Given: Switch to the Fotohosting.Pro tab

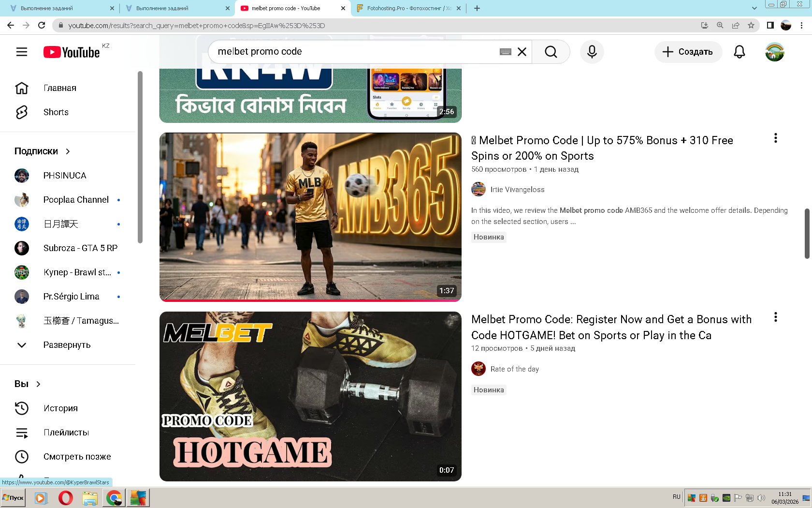Looking at the screenshot, I should [409, 8].
